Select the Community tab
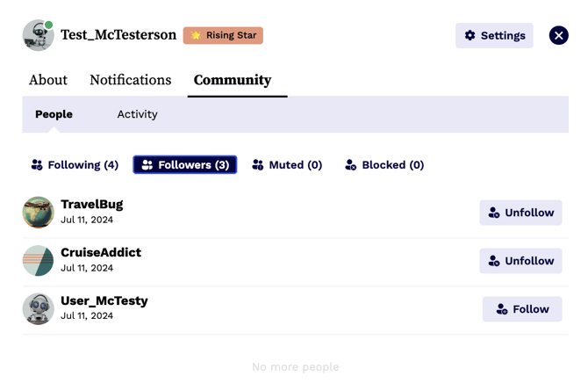Image resolution: width=588 pixels, height=383 pixels. [x=233, y=80]
